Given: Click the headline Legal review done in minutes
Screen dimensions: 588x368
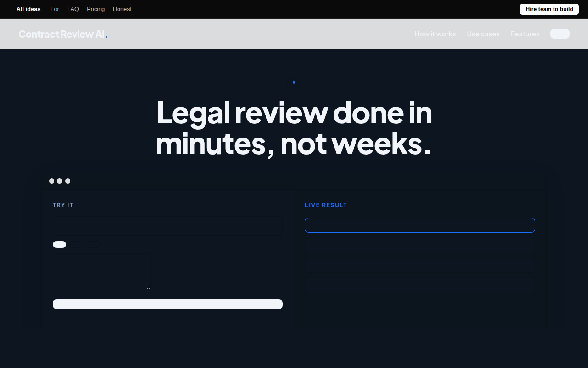Looking at the screenshot, I should [x=294, y=128].
